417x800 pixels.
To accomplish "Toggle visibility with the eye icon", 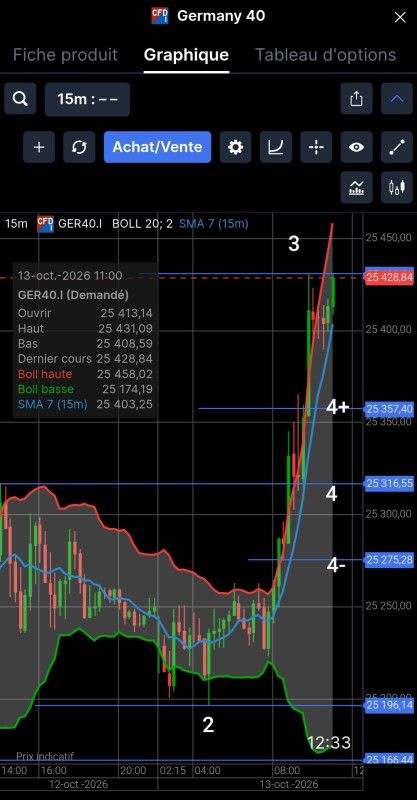I will coord(356,147).
